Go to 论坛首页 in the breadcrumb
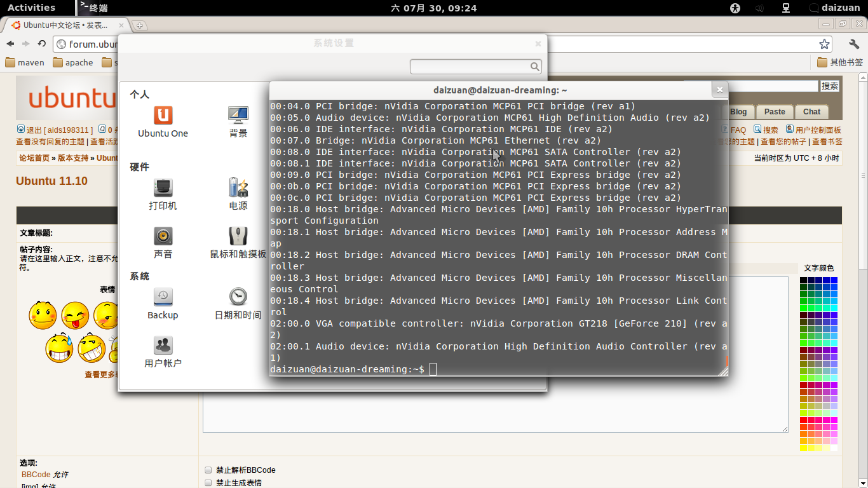 [34, 158]
